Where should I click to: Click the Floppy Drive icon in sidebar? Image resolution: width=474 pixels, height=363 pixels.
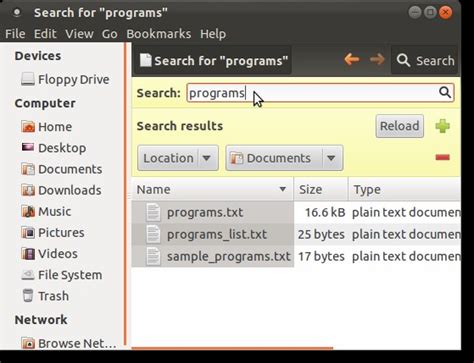pyautogui.click(x=28, y=79)
